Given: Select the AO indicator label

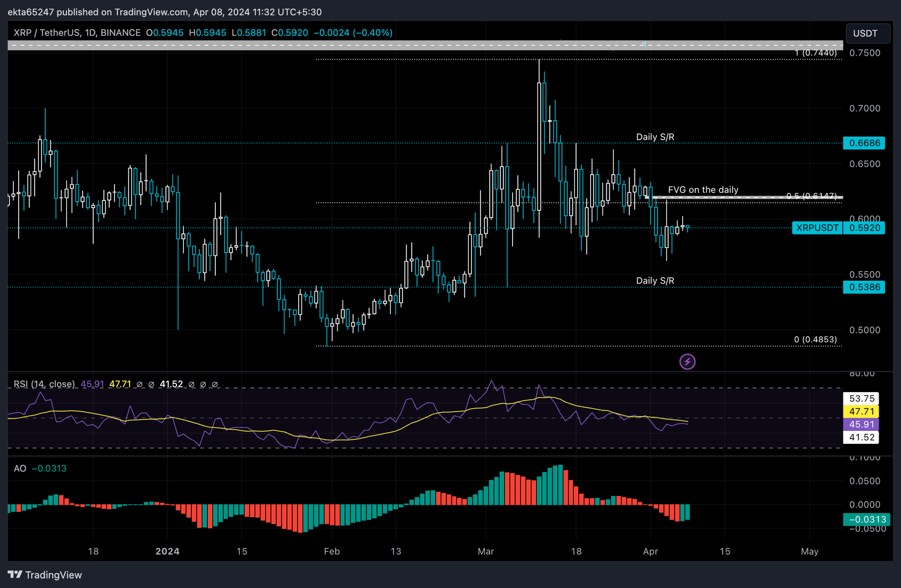Looking at the screenshot, I should click(19, 468).
